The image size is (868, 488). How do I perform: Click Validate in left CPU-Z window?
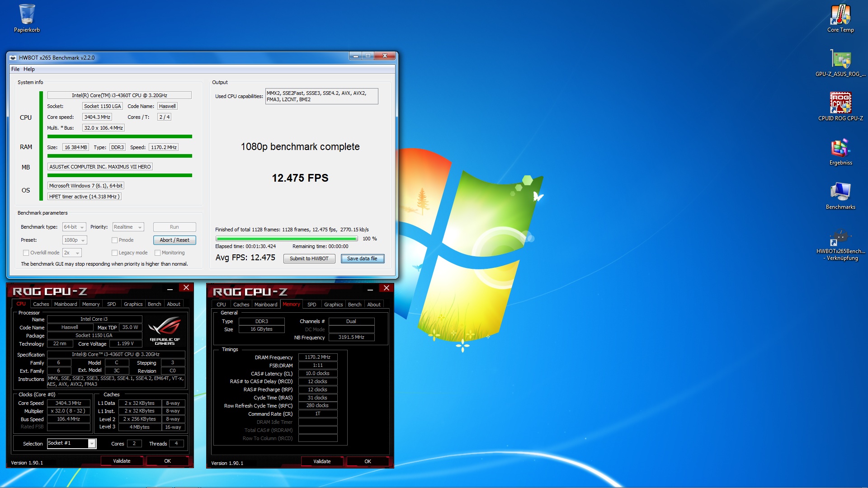pos(122,461)
